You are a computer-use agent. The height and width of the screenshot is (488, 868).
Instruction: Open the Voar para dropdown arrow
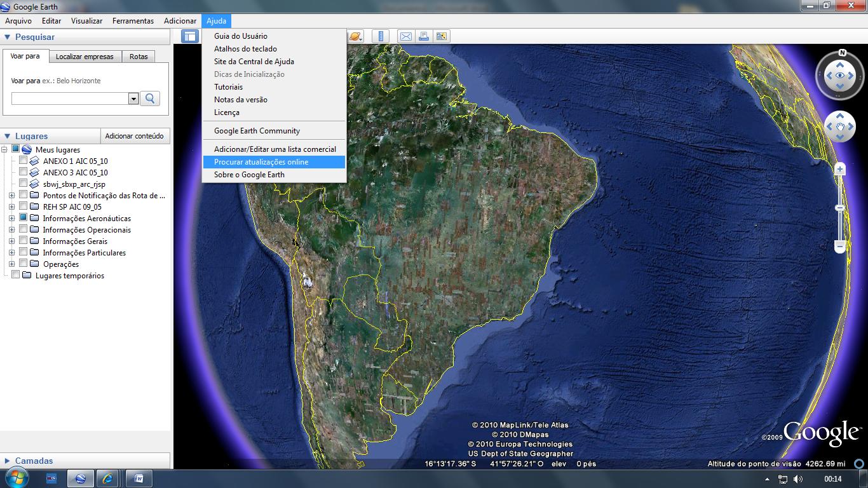coord(133,98)
